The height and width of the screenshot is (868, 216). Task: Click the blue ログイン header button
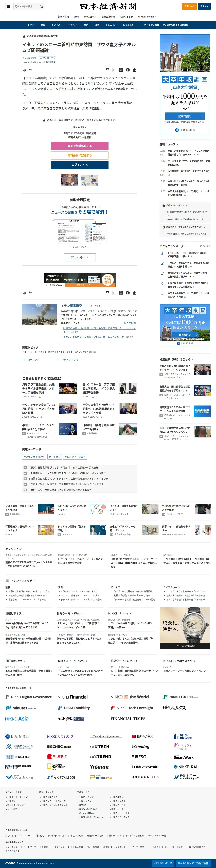point(205,6)
